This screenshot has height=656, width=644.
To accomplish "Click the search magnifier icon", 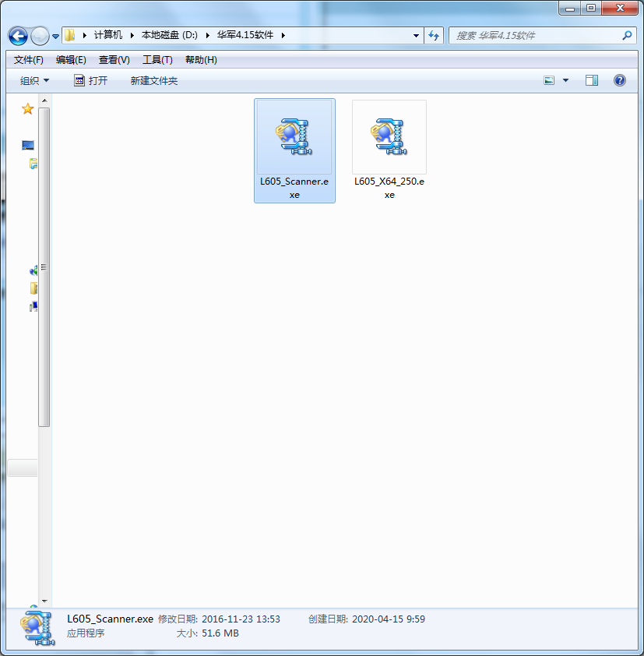I will tap(626, 36).
